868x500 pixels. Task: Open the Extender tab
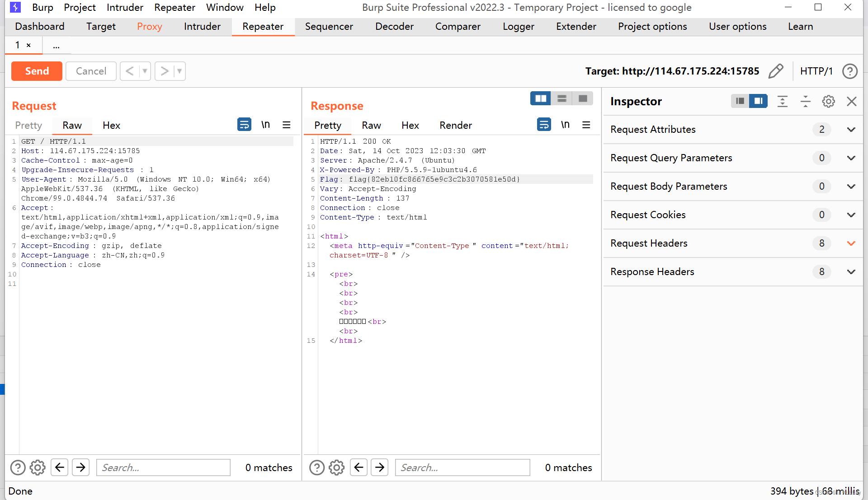pyautogui.click(x=576, y=27)
